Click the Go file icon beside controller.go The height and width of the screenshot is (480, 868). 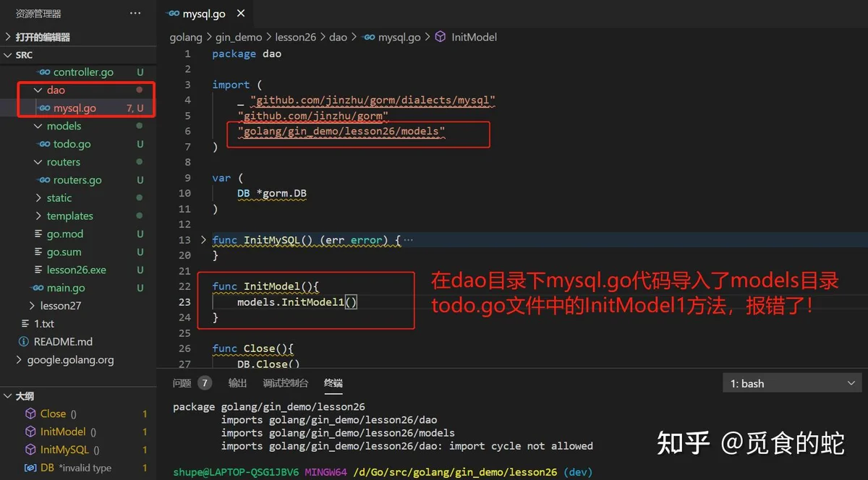click(45, 72)
